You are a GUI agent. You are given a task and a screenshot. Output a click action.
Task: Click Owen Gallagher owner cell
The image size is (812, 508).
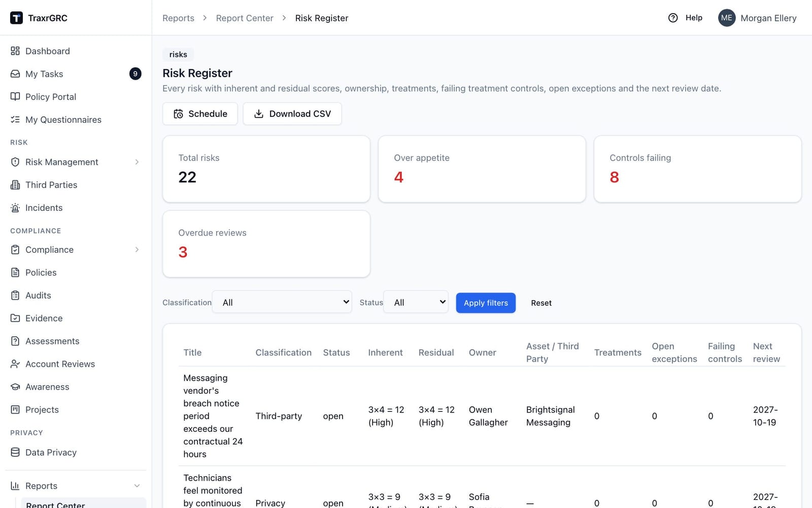pos(488,416)
